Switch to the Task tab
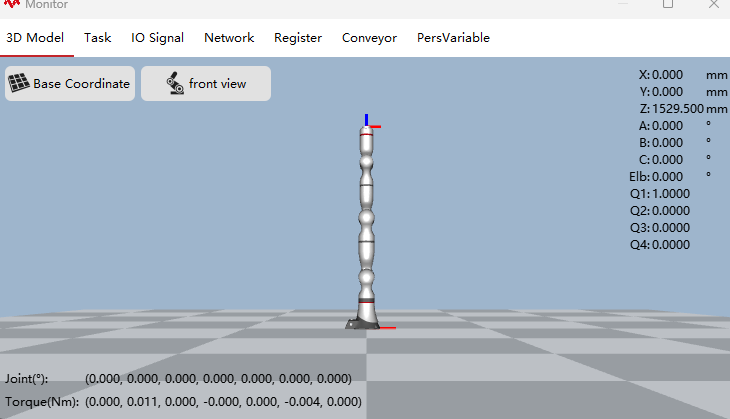Screen dimensions: 730x419 [97, 38]
